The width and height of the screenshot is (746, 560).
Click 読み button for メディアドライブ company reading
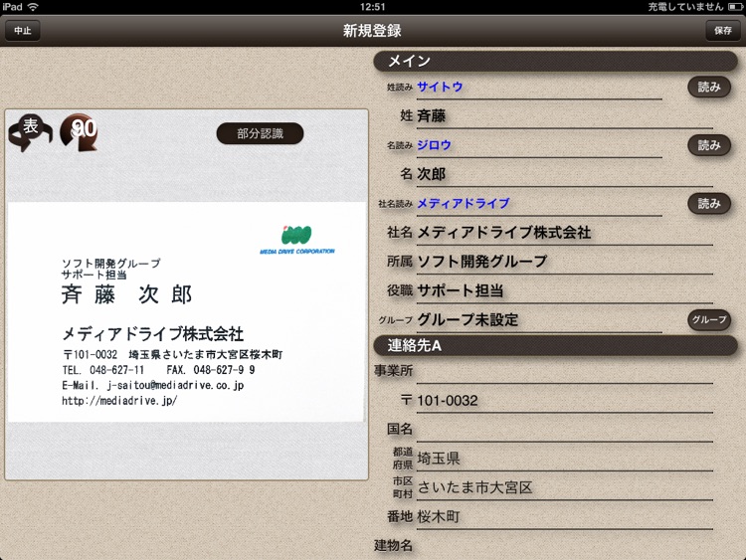[x=709, y=204]
